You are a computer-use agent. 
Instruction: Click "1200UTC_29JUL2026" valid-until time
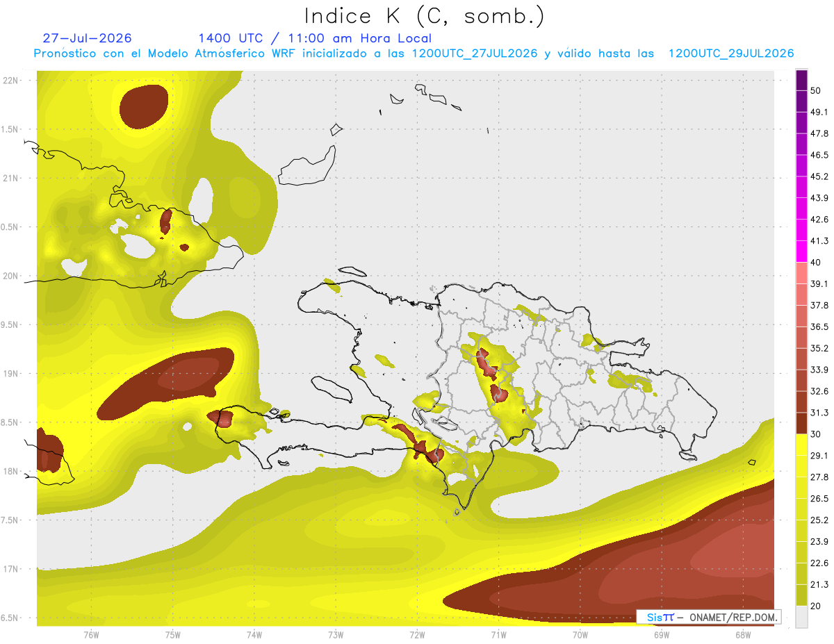click(x=731, y=53)
